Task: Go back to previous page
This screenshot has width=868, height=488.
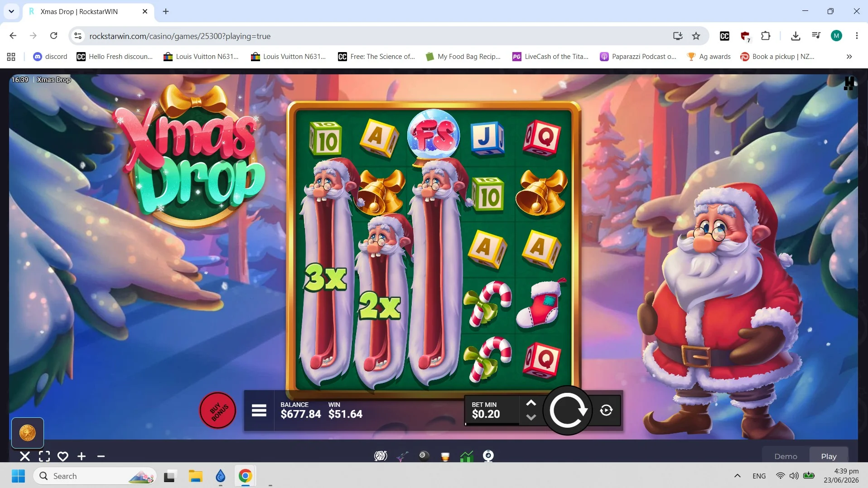Action: click(13, 36)
